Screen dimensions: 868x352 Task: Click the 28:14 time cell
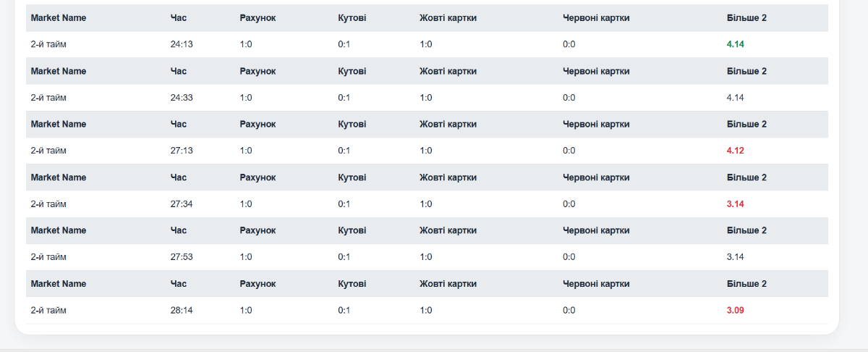182,311
